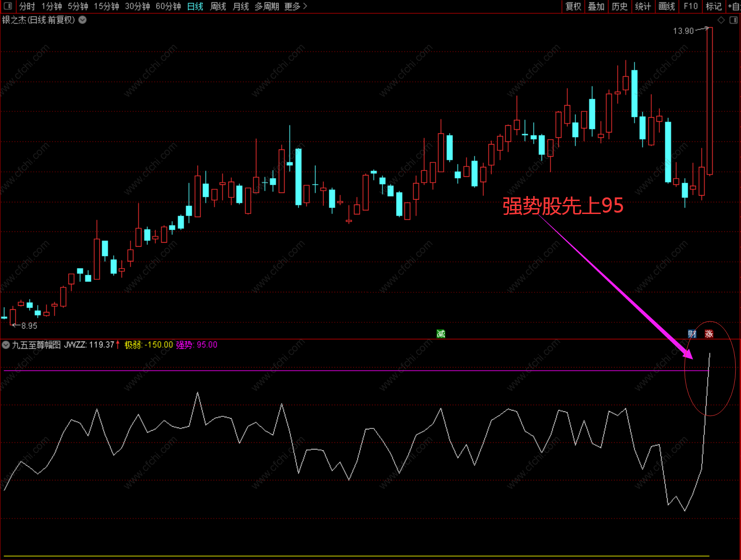
Task: Switch to 周线 weekly chart
Action: [218, 6]
